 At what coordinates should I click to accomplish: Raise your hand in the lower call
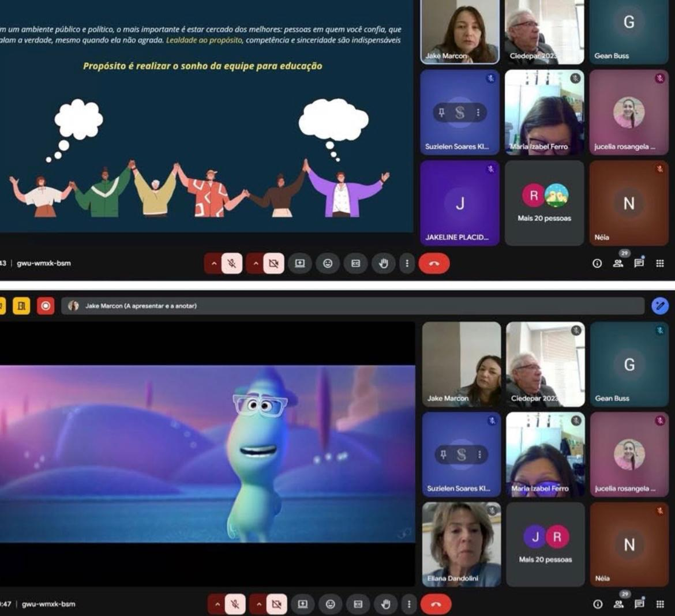(386, 604)
